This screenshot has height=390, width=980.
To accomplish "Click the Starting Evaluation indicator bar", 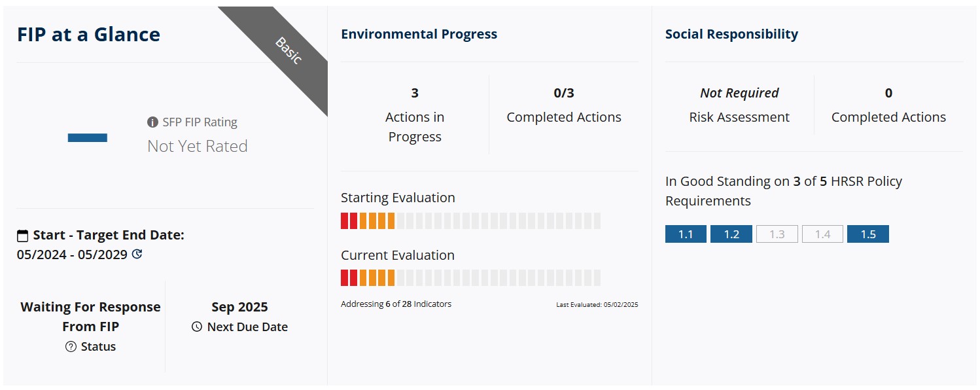I will pos(470,221).
